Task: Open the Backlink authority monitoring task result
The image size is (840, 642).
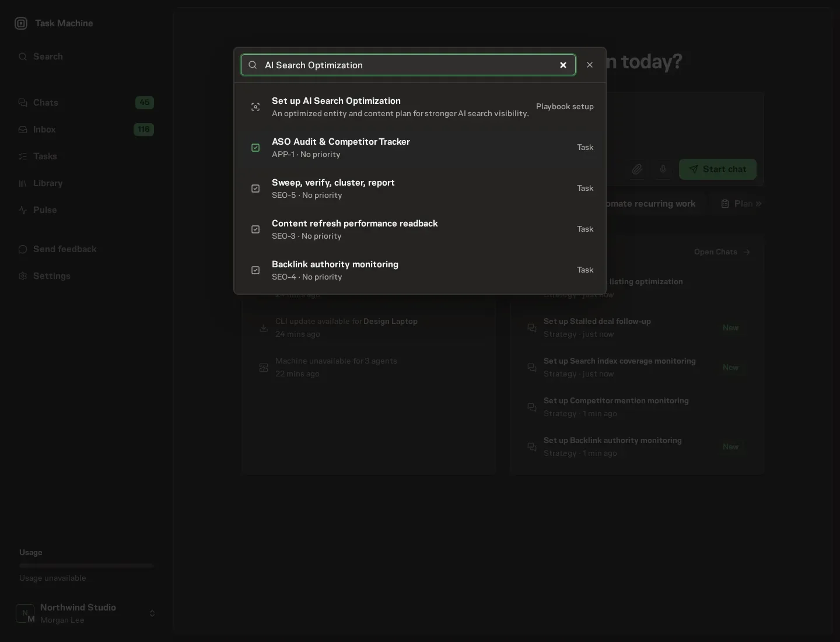Action: (420, 270)
